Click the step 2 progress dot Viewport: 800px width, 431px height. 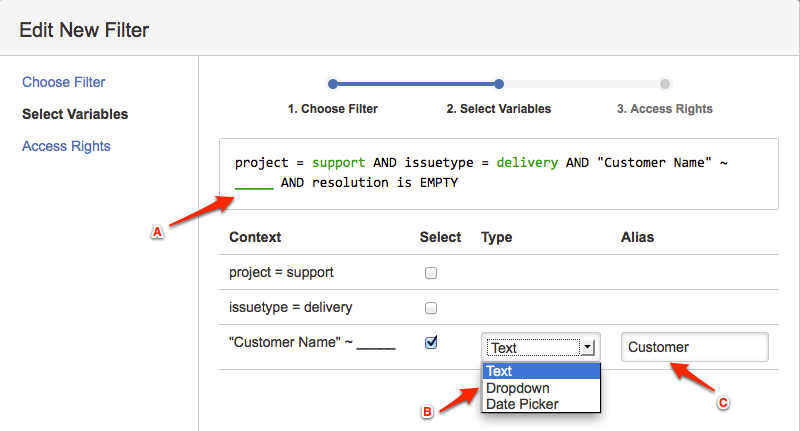[x=499, y=85]
